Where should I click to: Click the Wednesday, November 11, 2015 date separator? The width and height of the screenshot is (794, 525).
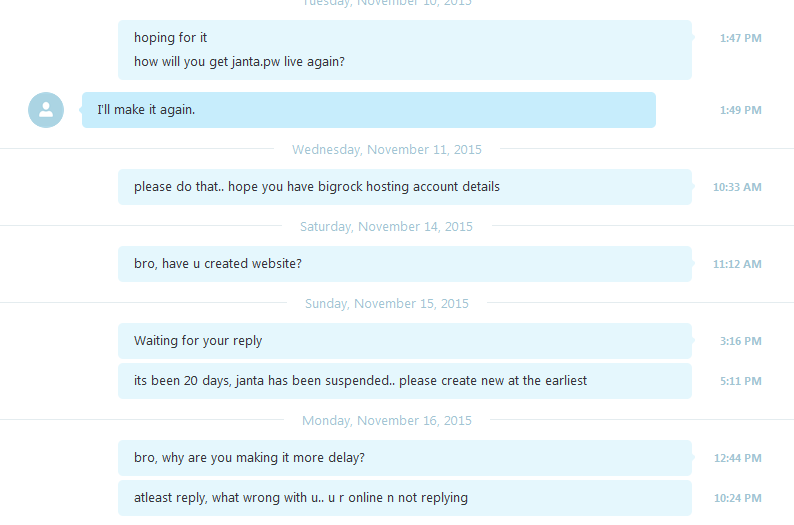387,149
